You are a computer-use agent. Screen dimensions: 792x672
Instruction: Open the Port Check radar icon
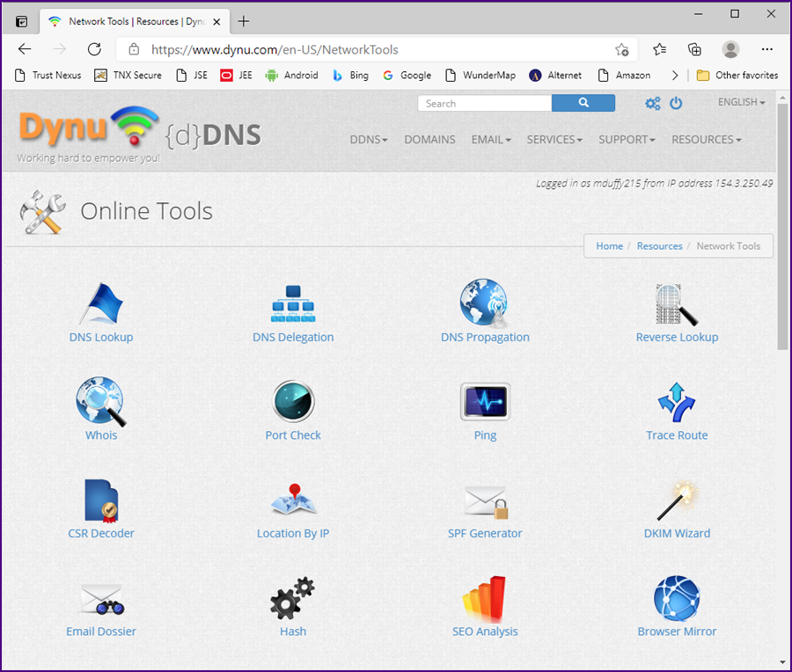pos(293,402)
